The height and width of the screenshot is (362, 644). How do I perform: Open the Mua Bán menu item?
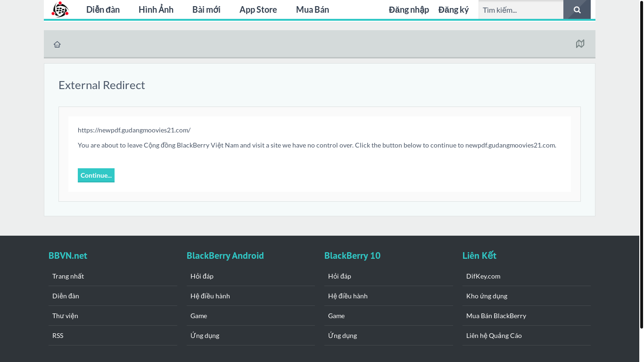coord(313,9)
